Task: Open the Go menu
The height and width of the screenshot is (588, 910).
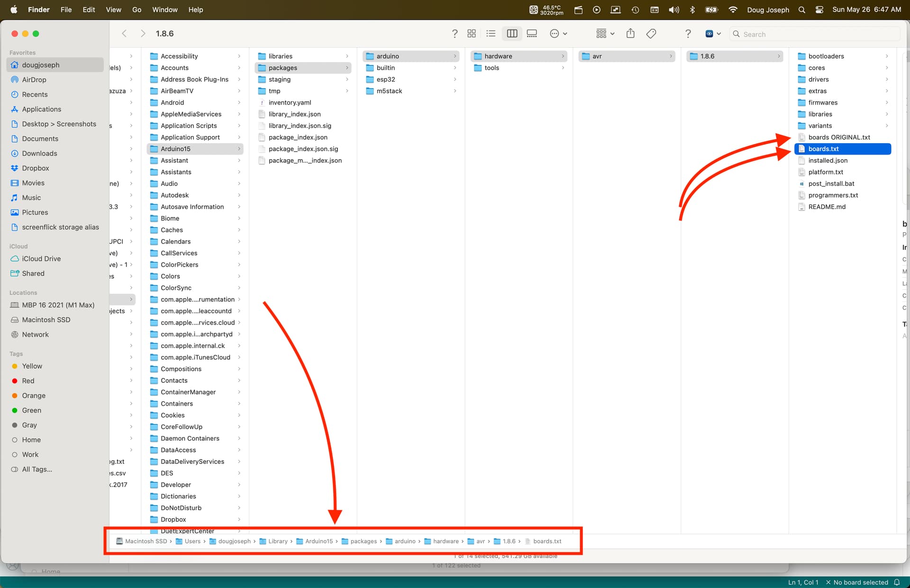Action: (x=136, y=9)
